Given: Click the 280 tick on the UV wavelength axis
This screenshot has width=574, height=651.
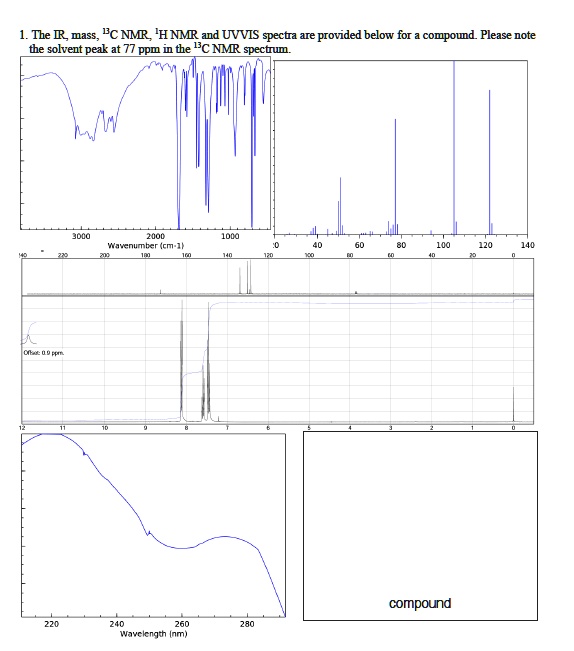Looking at the screenshot, I should tap(247, 624).
